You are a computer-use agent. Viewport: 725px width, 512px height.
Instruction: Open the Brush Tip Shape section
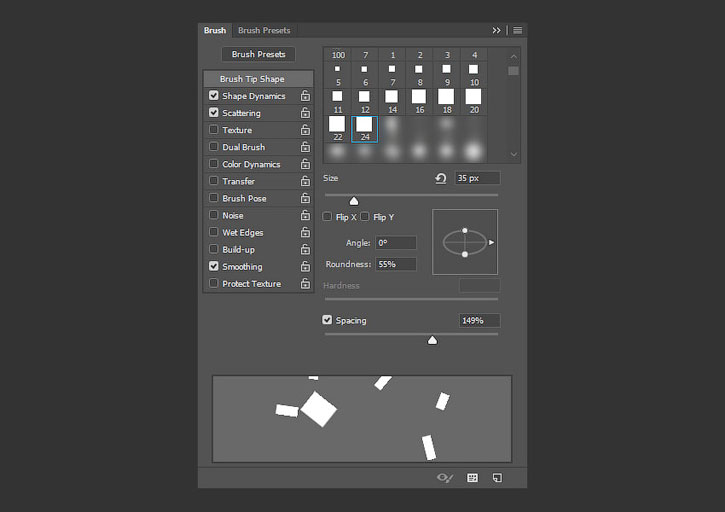click(258, 79)
